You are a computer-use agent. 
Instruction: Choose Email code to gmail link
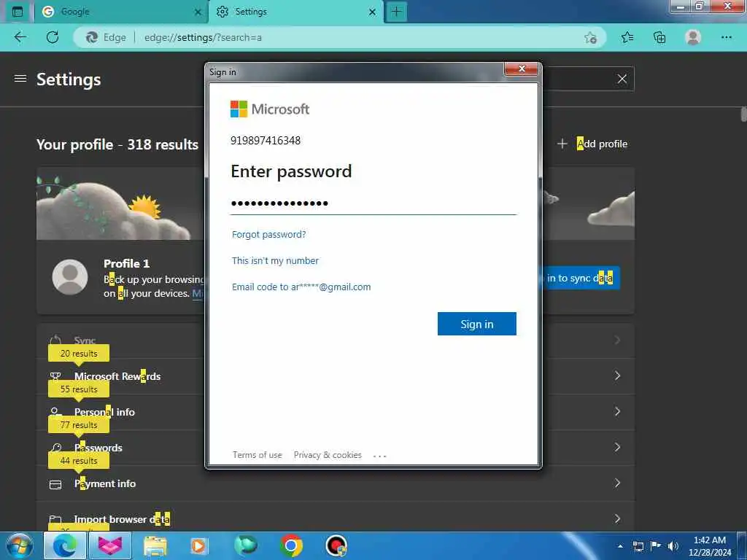[301, 287]
